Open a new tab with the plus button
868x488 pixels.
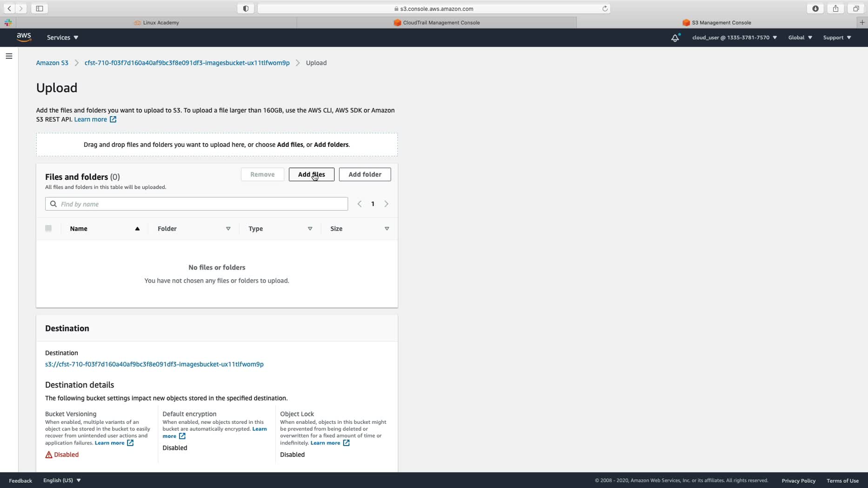(862, 22)
